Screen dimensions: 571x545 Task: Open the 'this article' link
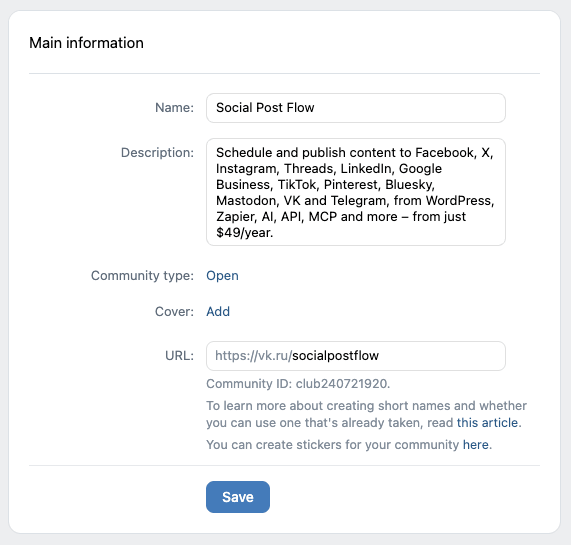[x=487, y=423]
